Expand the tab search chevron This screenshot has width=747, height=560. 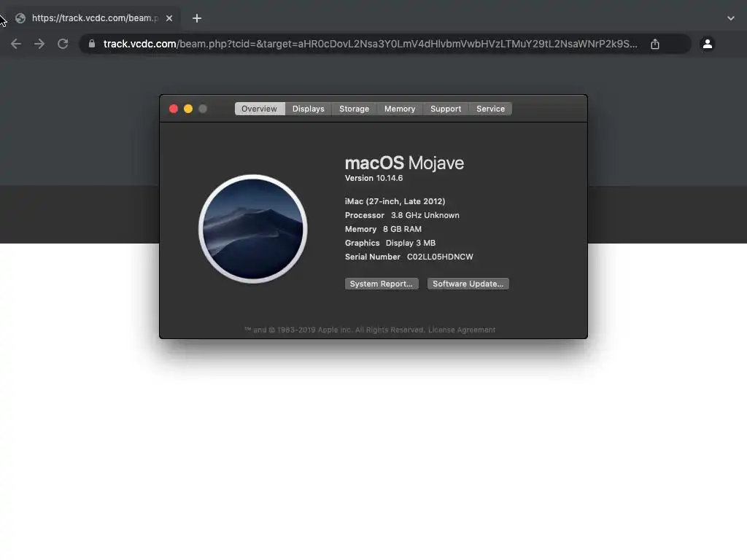coord(731,18)
